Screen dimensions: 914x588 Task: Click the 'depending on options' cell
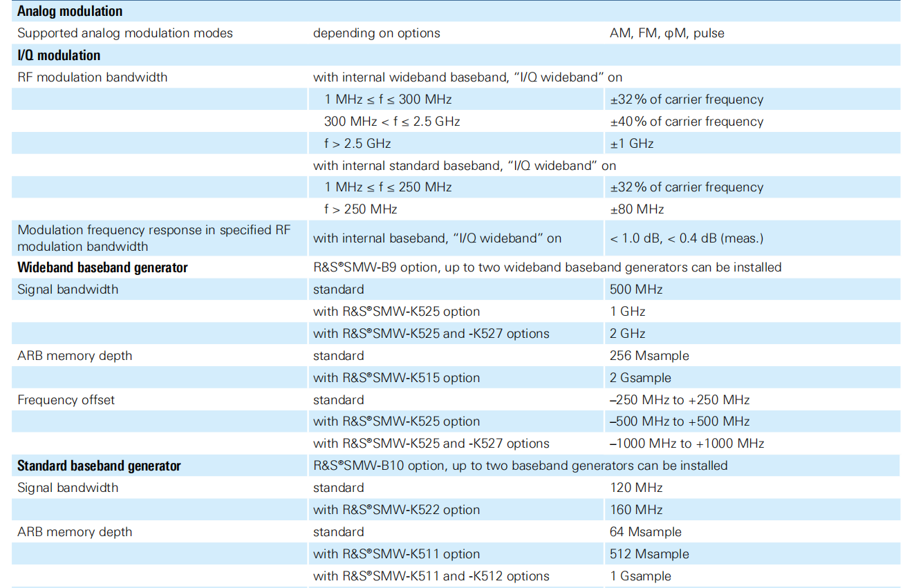(376, 33)
